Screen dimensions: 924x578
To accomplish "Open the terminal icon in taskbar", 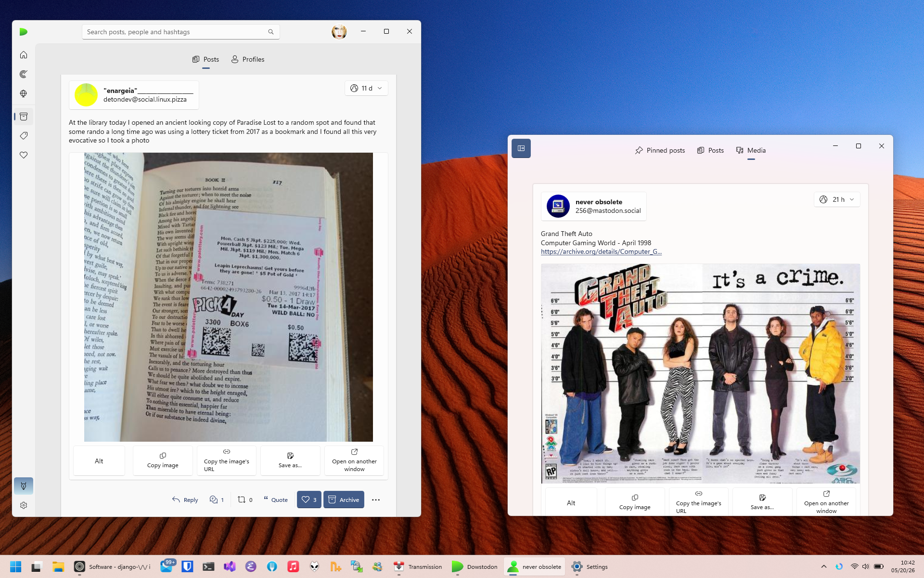I will [208, 567].
